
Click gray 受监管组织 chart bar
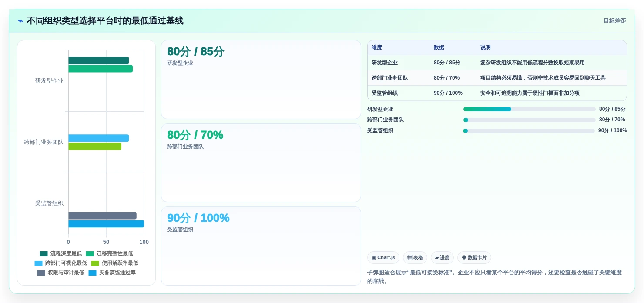click(x=102, y=216)
